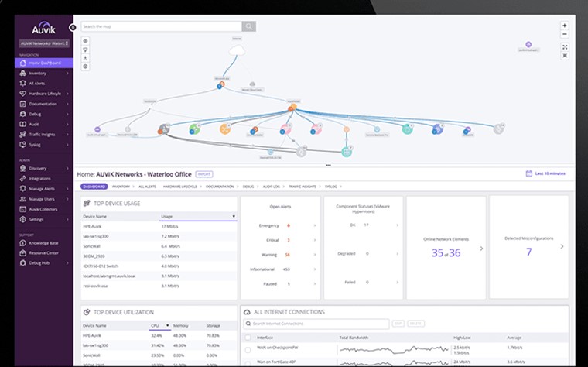Click HPE-Auvik in Top Device Usage

[92, 226]
